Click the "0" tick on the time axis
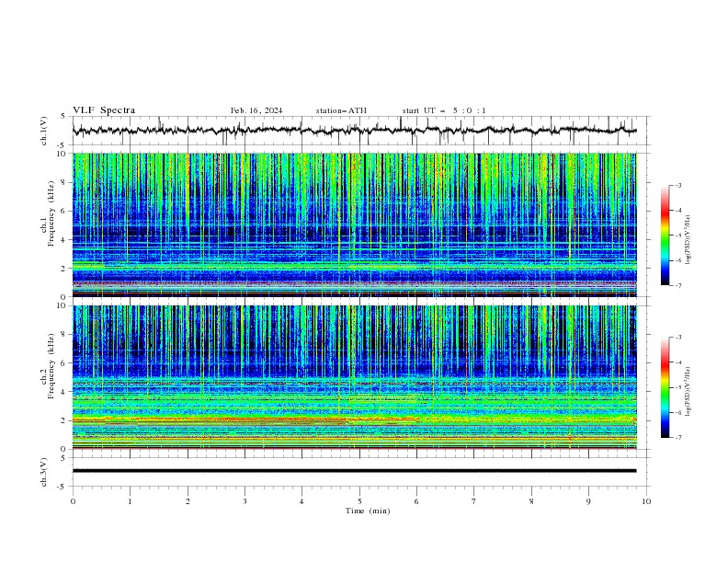 [73, 501]
